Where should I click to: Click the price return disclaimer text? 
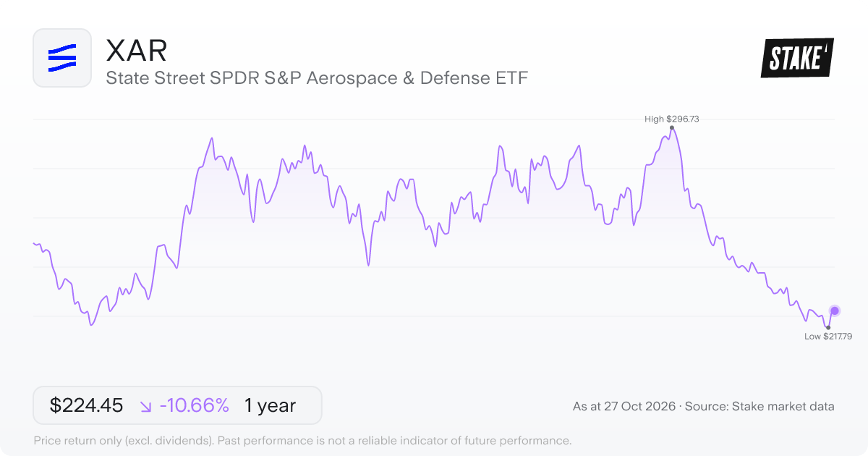coord(303,440)
